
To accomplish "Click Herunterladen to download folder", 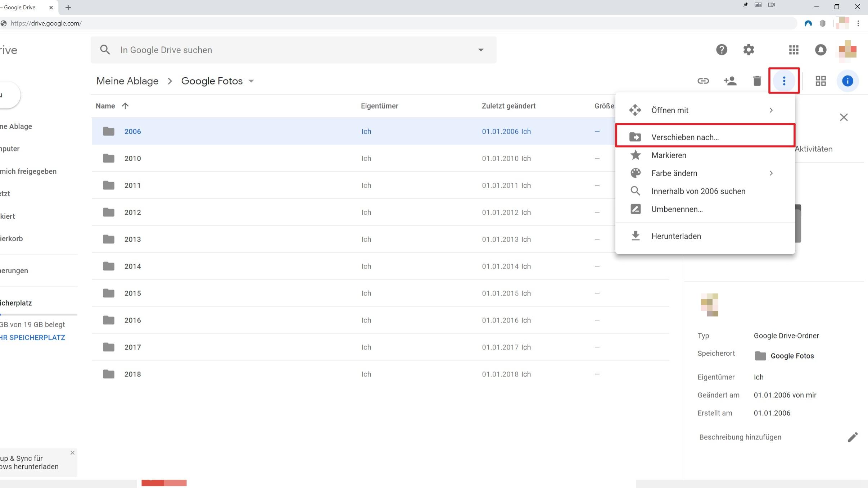I will tap(676, 236).
